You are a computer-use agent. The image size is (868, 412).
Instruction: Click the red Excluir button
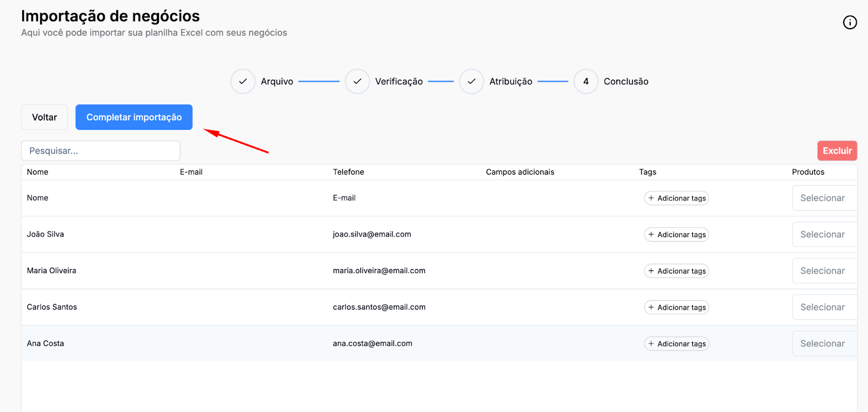click(837, 151)
